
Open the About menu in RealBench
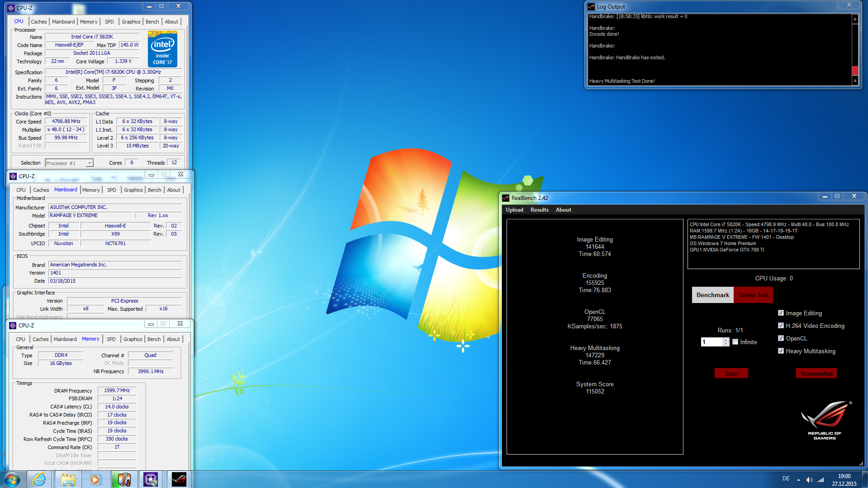[x=563, y=210]
